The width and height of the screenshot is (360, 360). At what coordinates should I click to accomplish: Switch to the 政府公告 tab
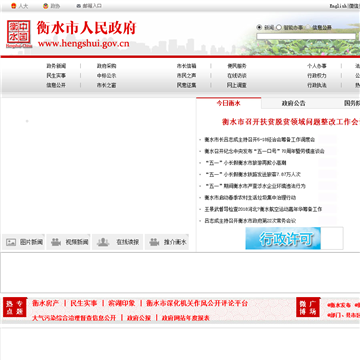click(293, 103)
